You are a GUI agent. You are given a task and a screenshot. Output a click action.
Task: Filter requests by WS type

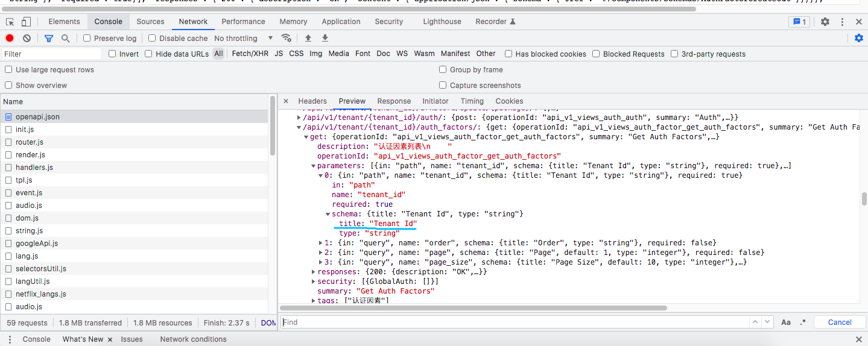pyautogui.click(x=402, y=54)
